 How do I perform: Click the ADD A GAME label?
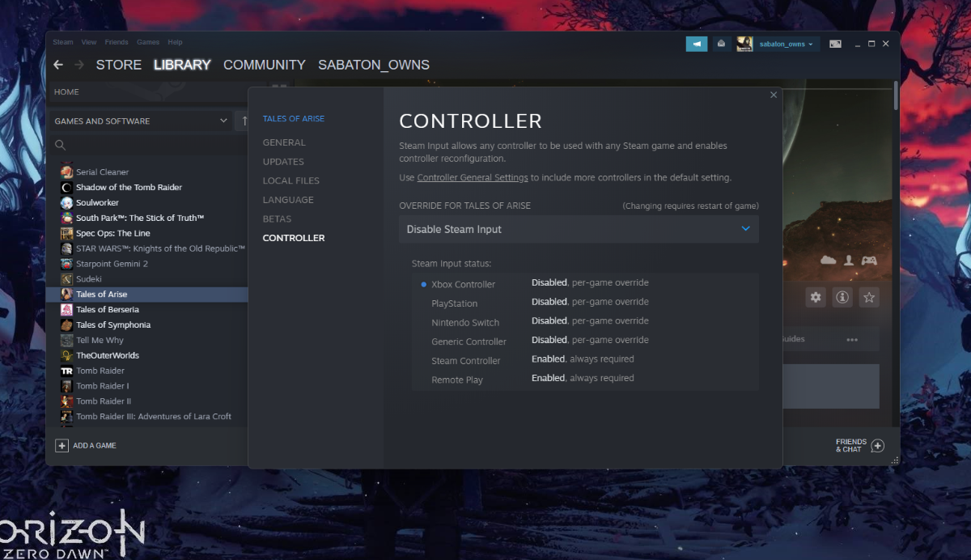tap(95, 446)
